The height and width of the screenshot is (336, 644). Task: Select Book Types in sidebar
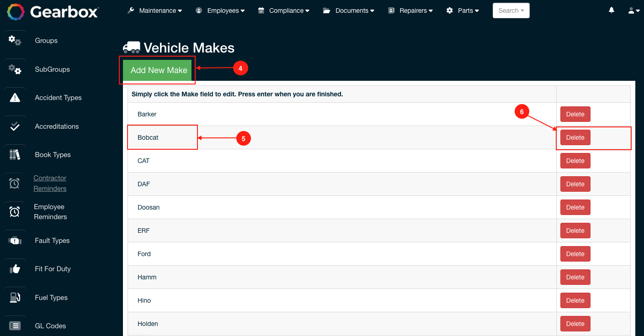53,155
